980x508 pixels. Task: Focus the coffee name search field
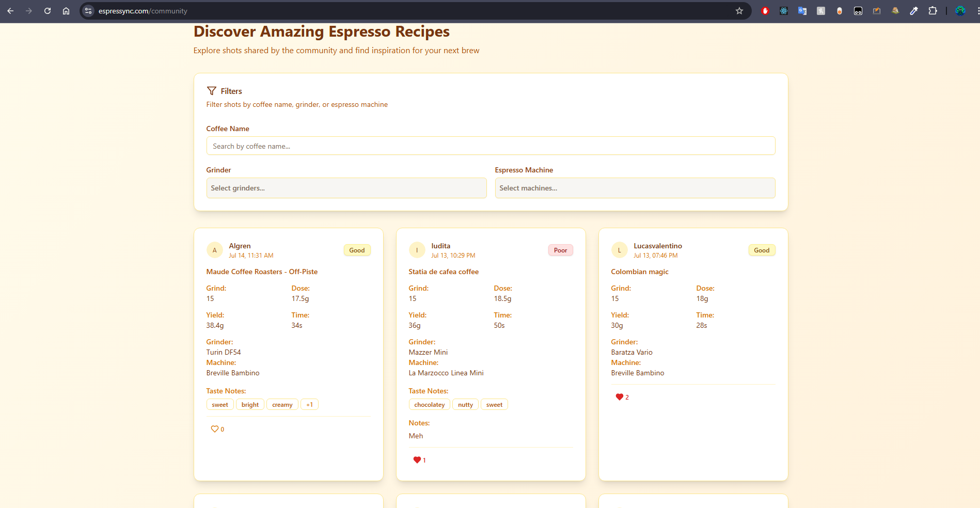(x=491, y=146)
